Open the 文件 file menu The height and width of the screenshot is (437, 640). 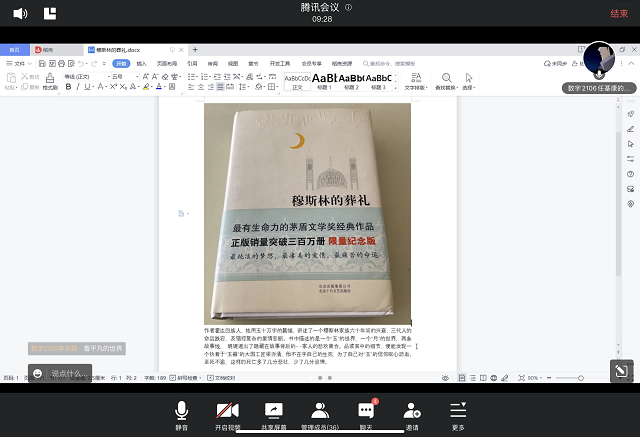point(19,63)
